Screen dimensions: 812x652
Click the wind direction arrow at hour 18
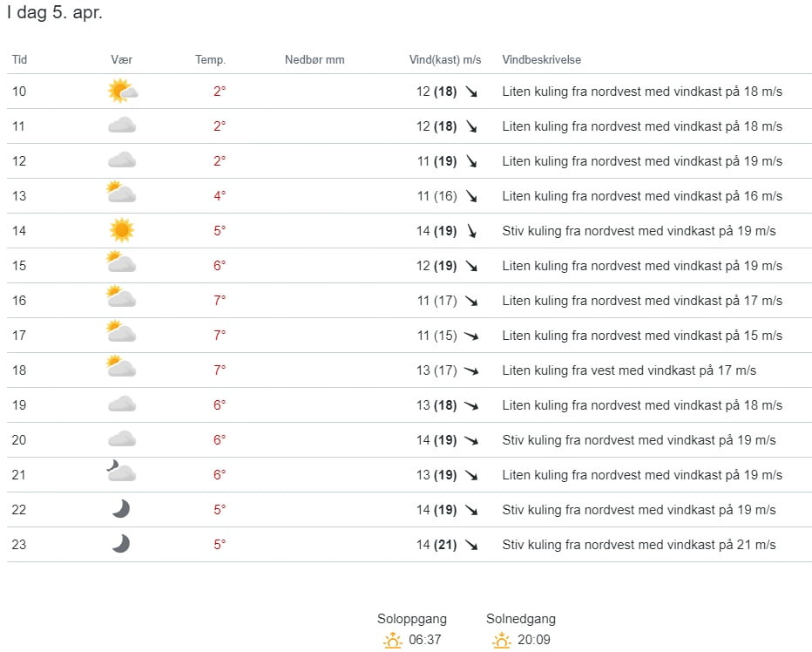[x=471, y=370]
